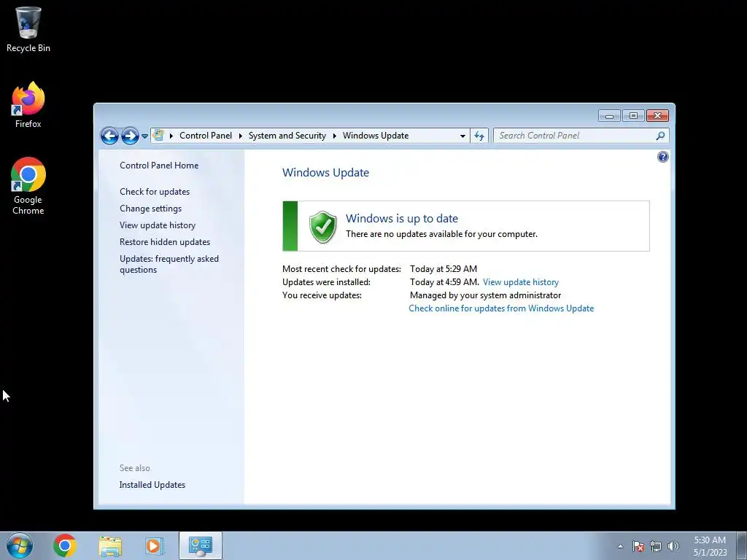Open View update history in sidebar
Image resolution: width=747 pixels, height=560 pixels.
[x=158, y=225]
